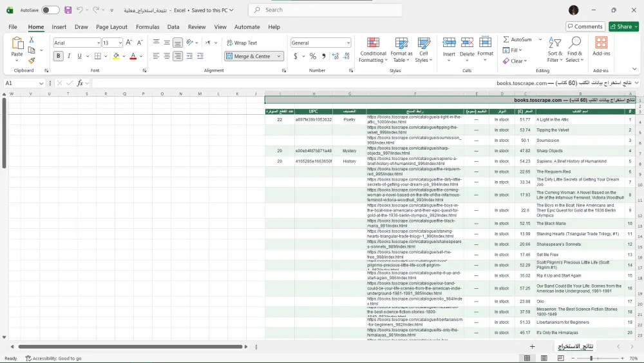Screen dimensions: 644x363
Task: Switch to the Data tab
Action: tap(173, 26)
